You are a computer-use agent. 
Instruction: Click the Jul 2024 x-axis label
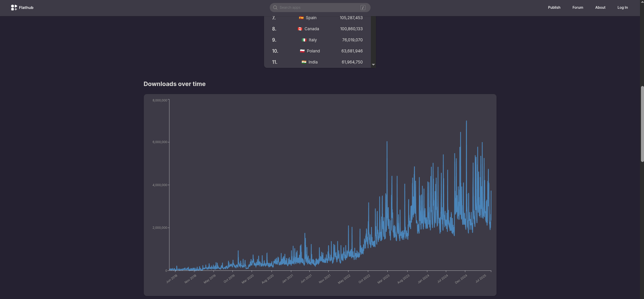click(x=442, y=279)
